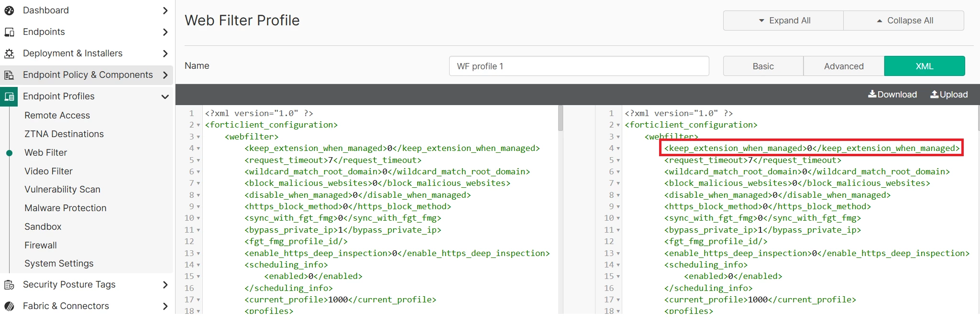Click enable_https_deep_inspection line in left editor
Viewport: 980px width, 321px height.
tap(397, 254)
